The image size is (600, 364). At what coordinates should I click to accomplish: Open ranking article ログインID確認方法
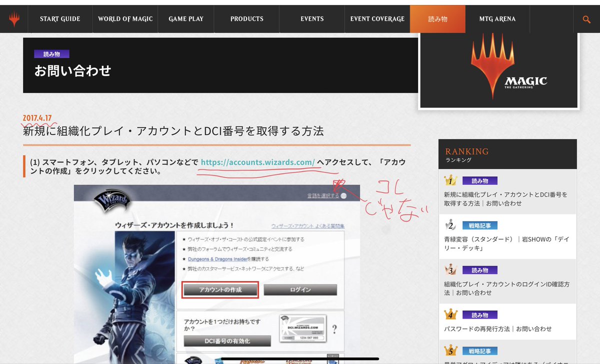[507, 288]
